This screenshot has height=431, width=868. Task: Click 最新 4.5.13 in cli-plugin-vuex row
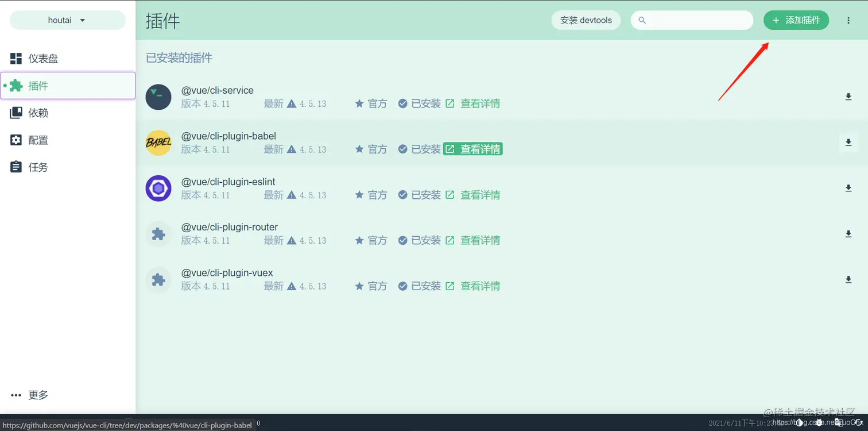click(295, 286)
